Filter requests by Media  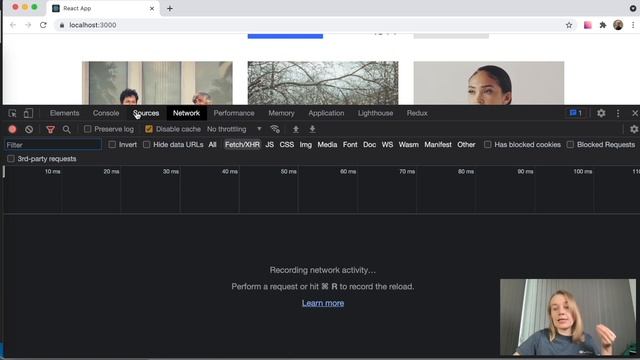(327, 144)
